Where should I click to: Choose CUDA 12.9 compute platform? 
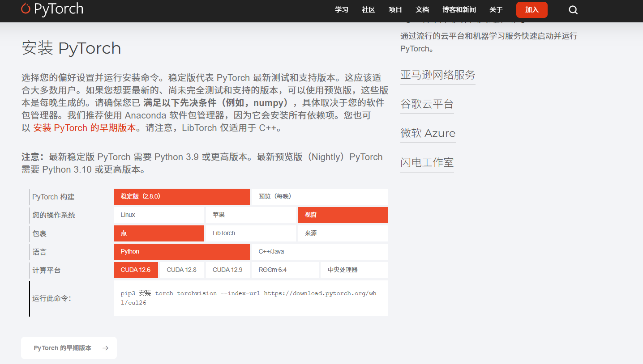227,270
